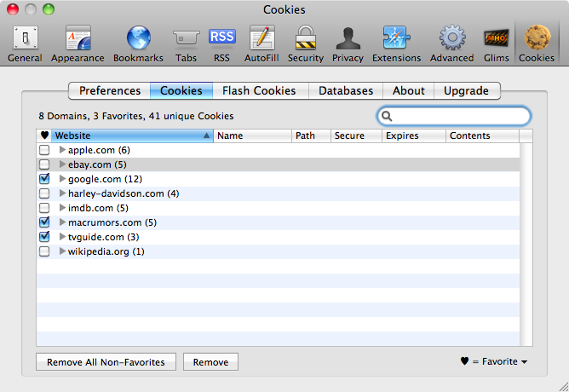
Task: Click the magnifying glass search icon
Action: (x=387, y=116)
